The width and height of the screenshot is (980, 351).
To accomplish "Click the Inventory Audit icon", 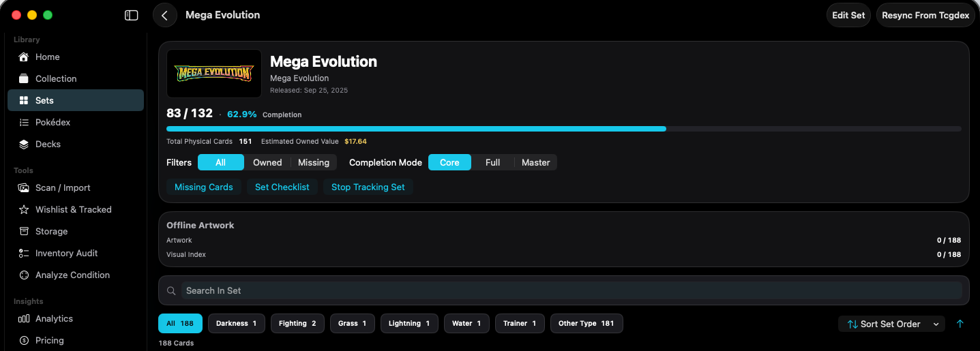I will coord(24,253).
